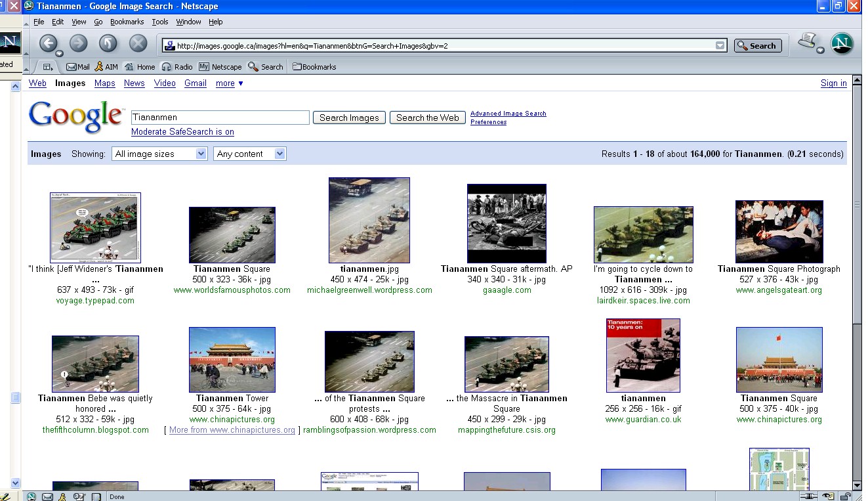Open Instant Messenger from status bar

coord(62,496)
